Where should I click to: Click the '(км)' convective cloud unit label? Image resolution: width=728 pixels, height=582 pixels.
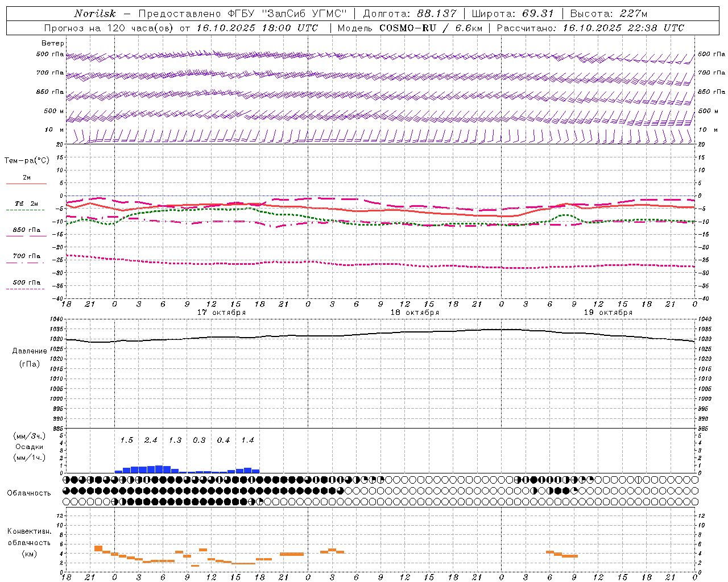pos(30,554)
